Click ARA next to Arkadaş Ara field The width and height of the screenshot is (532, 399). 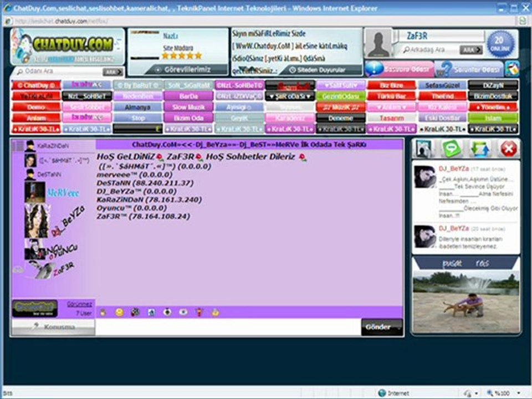point(471,50)
